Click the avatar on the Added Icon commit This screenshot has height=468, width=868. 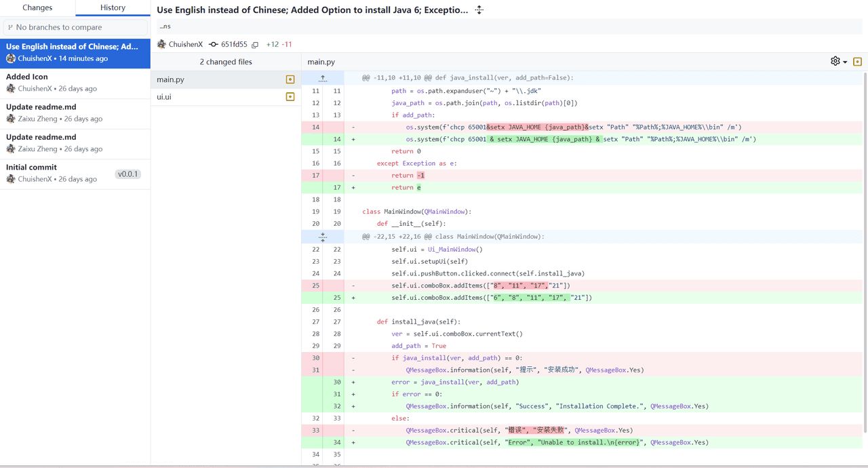tap(11, 89)
